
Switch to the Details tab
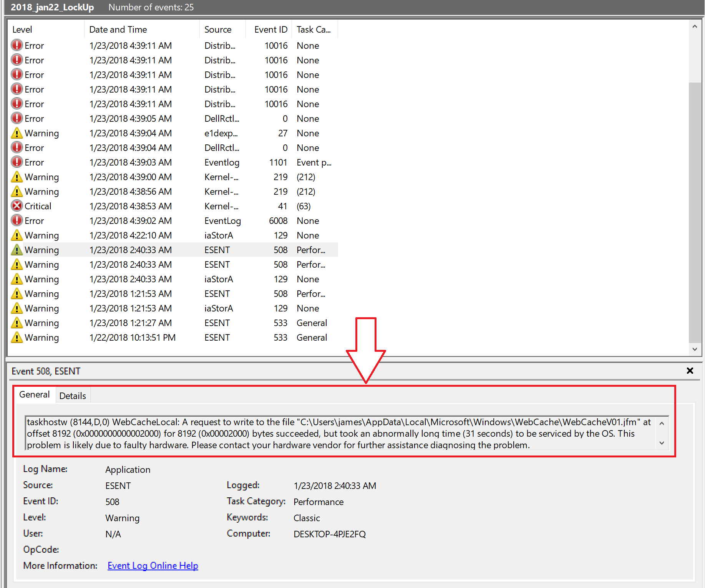click(73, 396)
